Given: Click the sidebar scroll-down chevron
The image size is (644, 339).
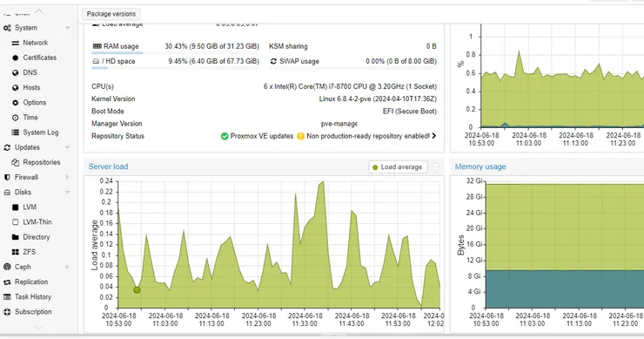Looking at the screenshot, I should pos(38,328).
